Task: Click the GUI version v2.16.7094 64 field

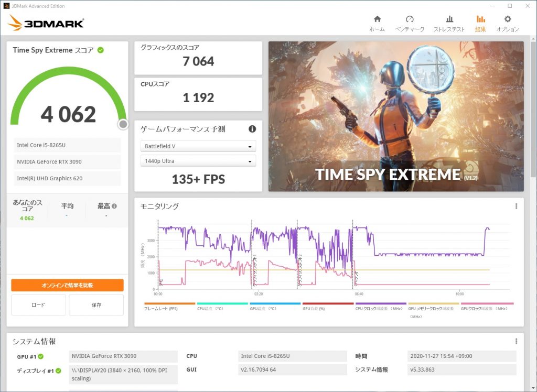Action: tap(293, 370)
